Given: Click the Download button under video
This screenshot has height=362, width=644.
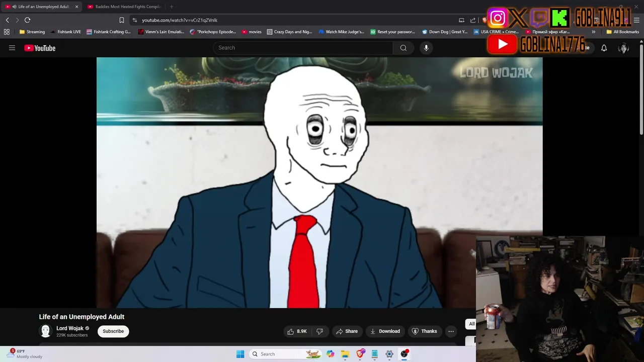Looking at the screenshot, I should pyautogui.click(x=385, y=331).
